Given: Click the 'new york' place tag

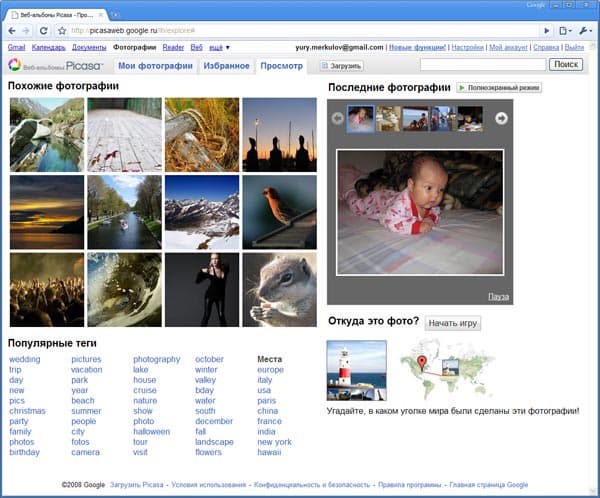Looking at the screenshot, I should click(274, 442).
